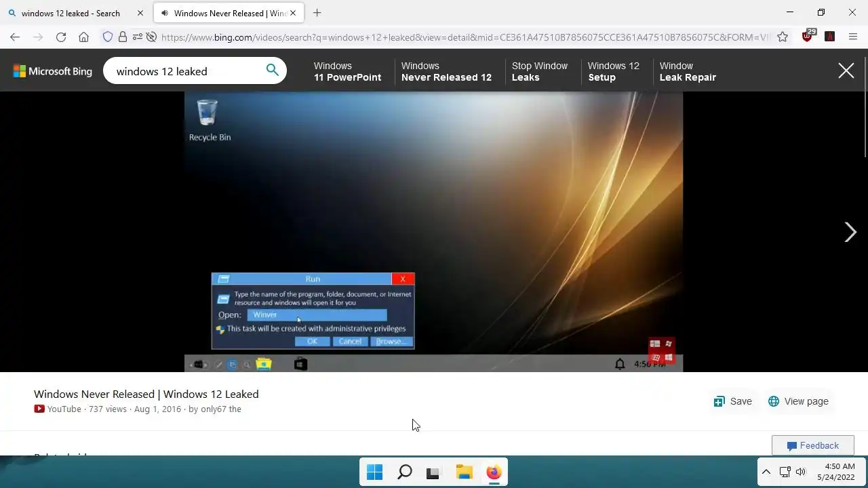868x488 pixels.
Task: Reload the current page
Action: click(61, 37)
